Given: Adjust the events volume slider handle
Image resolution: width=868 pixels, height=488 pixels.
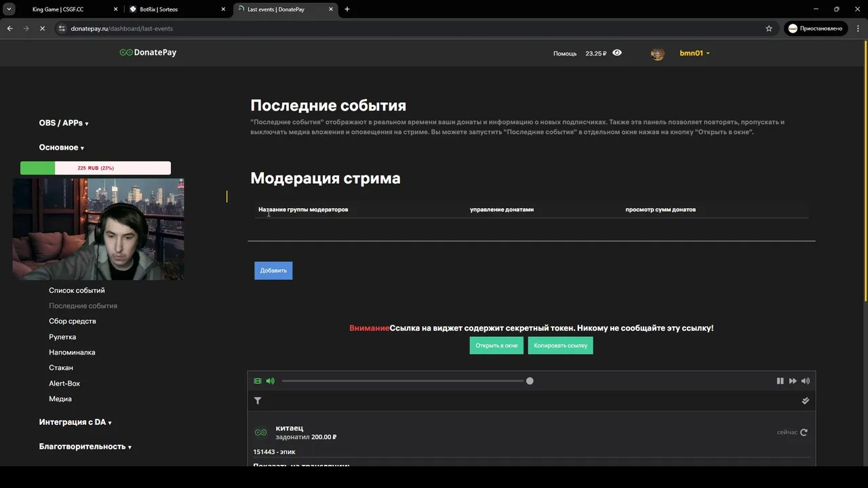Looking at the screenshot, I should point(530,381).
